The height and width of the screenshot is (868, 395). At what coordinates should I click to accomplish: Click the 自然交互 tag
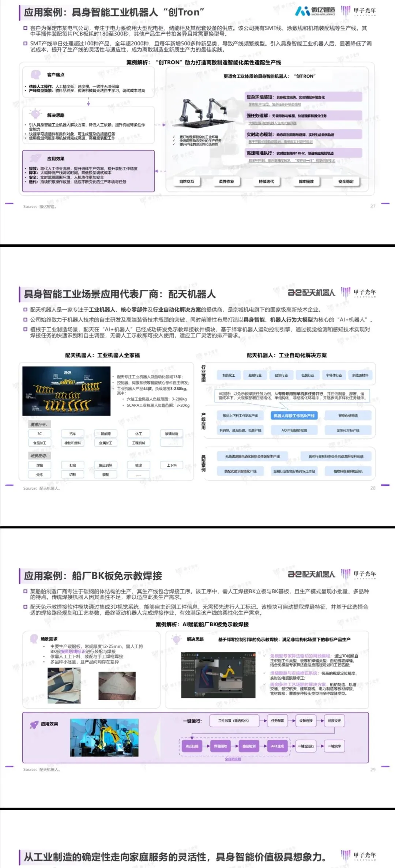pyautogui.click(x=187, y=181)
